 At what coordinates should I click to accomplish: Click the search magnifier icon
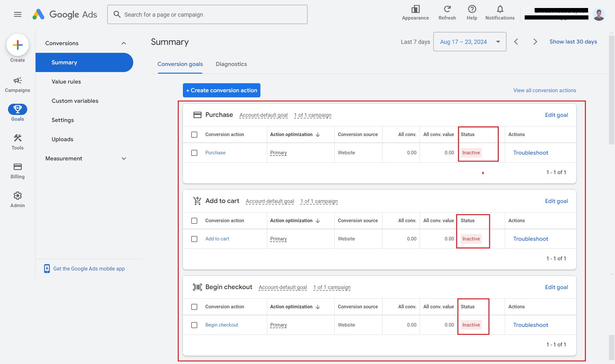[x=117, y=14]
